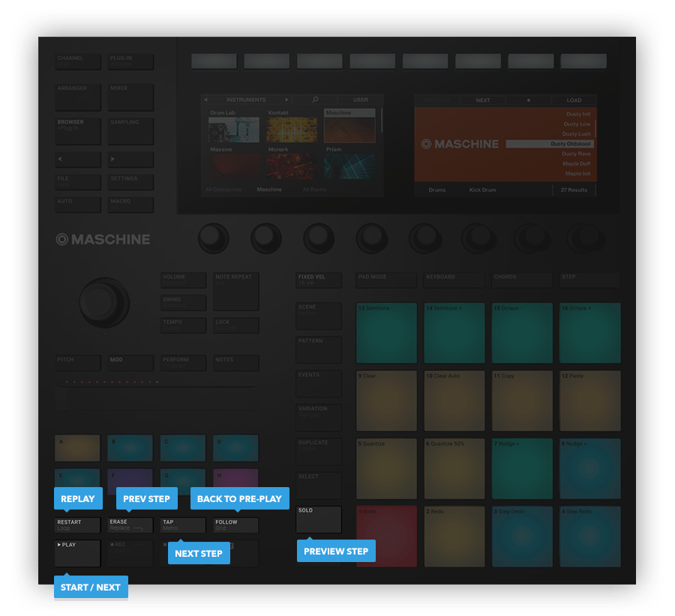Viewport: 675px width, 616px height.
Task: Toggle the FOLLOW Grid button
Action: pyautogui.click(x=236, y=525)
